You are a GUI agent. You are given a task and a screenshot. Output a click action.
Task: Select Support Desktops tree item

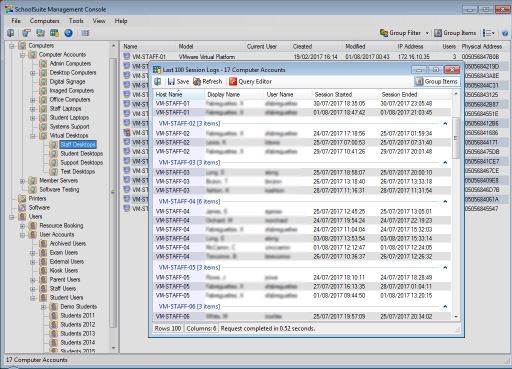[x=82, y=163]
